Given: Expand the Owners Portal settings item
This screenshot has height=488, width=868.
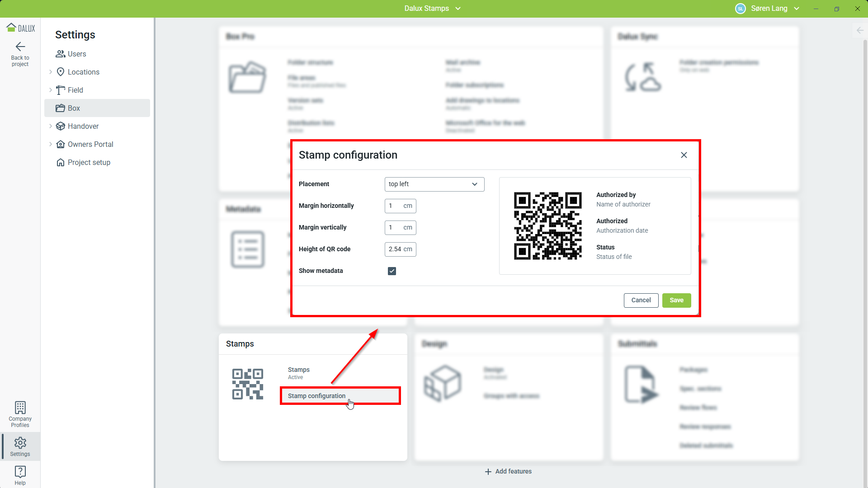Looking at the screenshot, I should (51, 144).
